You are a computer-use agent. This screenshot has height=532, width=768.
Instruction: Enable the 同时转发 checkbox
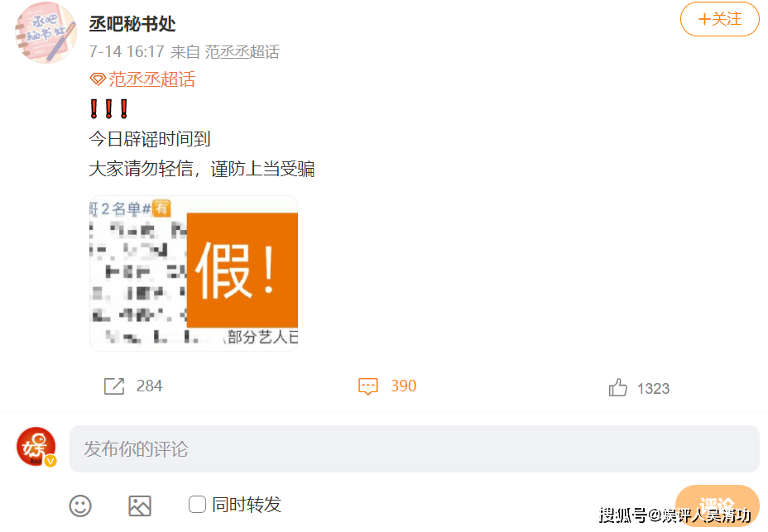198,504
